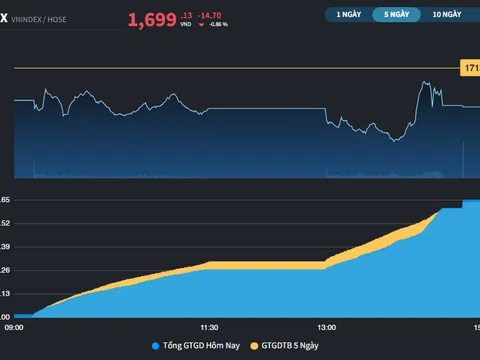Switch to the 10 NGÀY time range
The width and height of the screenshot is (480, 360).
pos(447,14)
